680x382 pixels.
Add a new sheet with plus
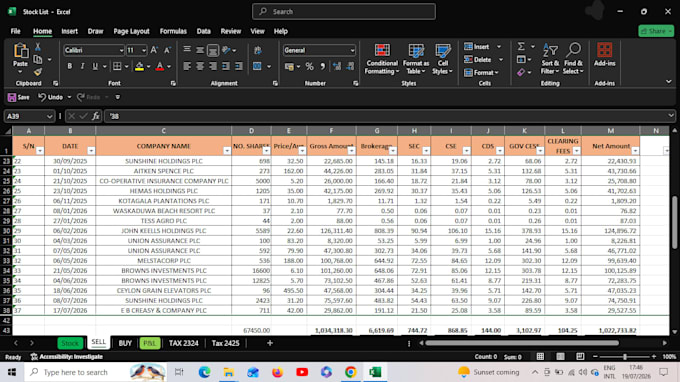coord(270,343)
